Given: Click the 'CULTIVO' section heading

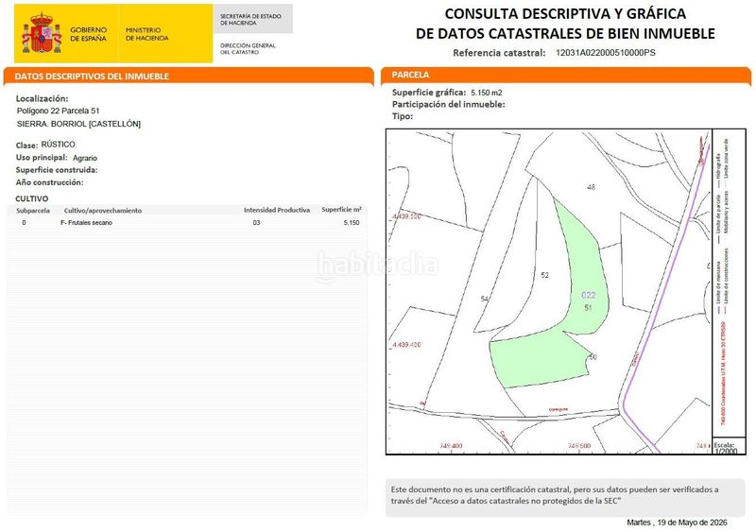Looking at the screenshot, I should (x=32, y=198).
